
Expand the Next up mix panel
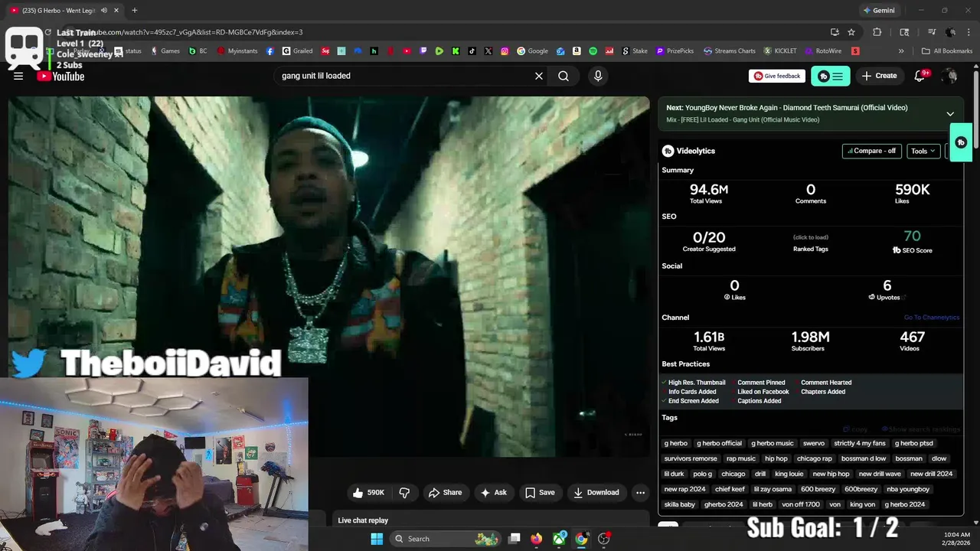pos(950,113)
